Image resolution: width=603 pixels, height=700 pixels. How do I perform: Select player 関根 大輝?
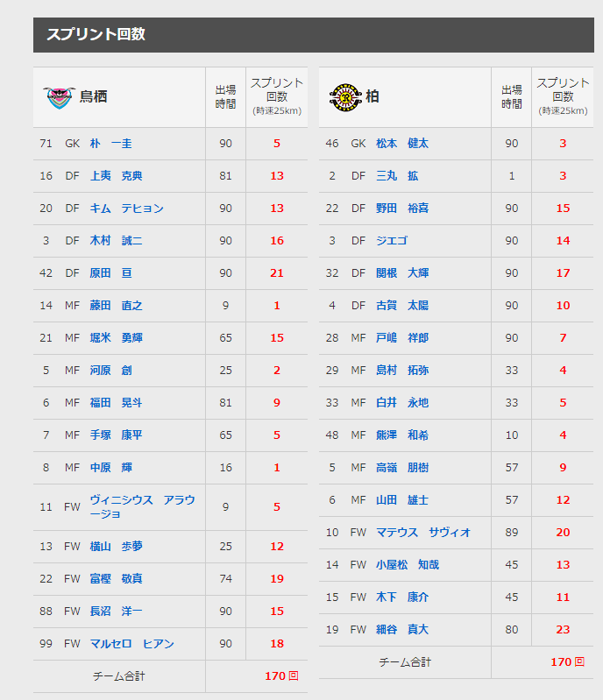pyautogui.click(x=402, y=273)
